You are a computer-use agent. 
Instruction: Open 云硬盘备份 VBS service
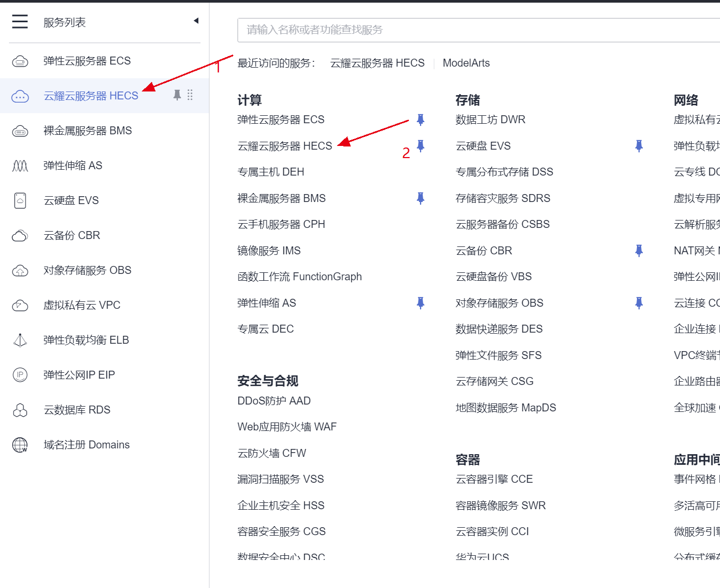(x=494, y=277)
